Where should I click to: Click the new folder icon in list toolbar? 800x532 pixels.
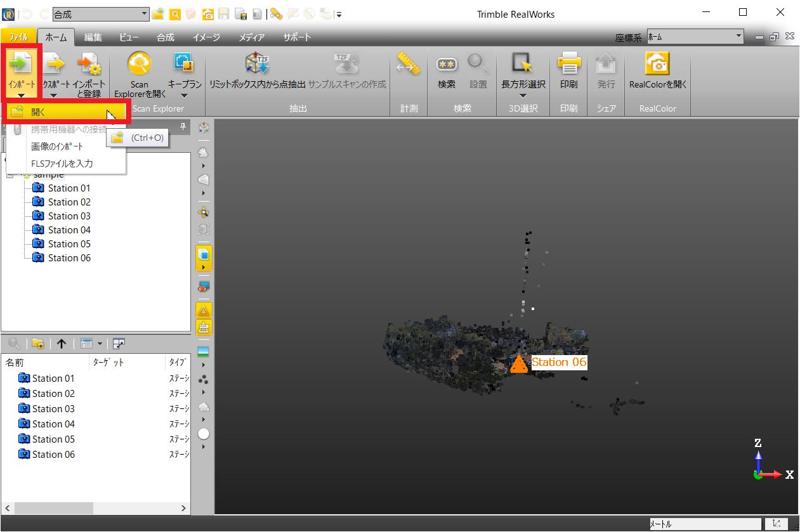[37, 344]
